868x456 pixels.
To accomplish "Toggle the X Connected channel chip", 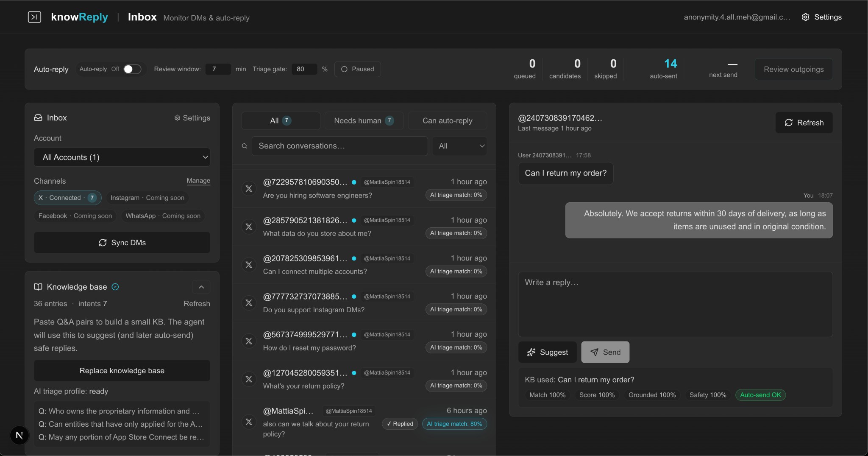I will [x=67, y=198].
